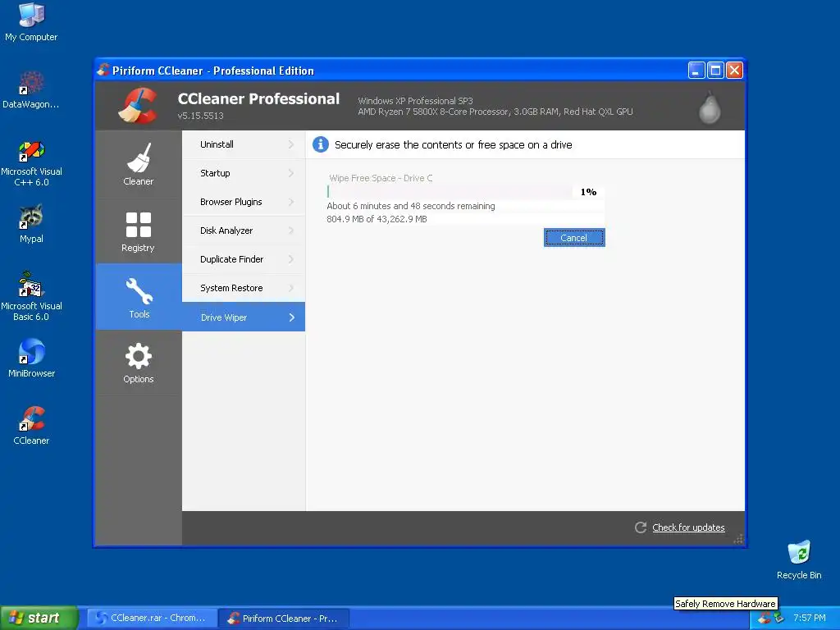Image resolution: width=840 pixels, height=630 pixels.
Task: Click the Safely Remove Hardware tray icon
Action: pyautogui.click(x=779, y=618)
